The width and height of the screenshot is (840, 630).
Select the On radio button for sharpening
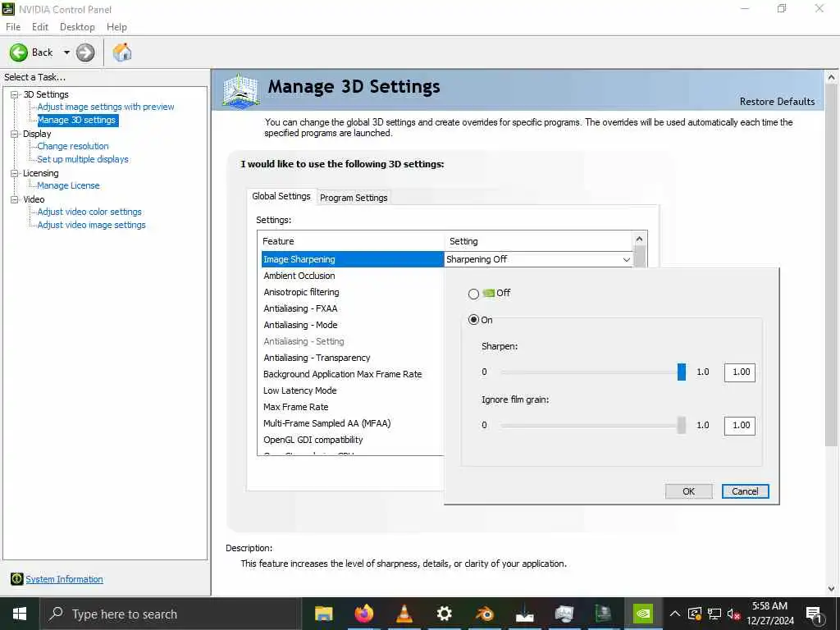[x=473, y=320]
